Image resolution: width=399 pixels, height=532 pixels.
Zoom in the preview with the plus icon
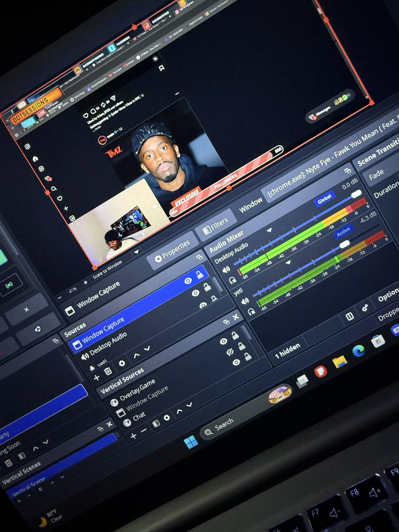[86, 283]
